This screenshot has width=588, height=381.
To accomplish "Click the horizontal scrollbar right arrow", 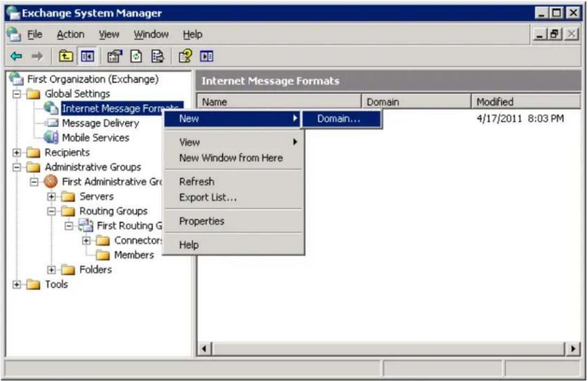I will pos(573,348).
